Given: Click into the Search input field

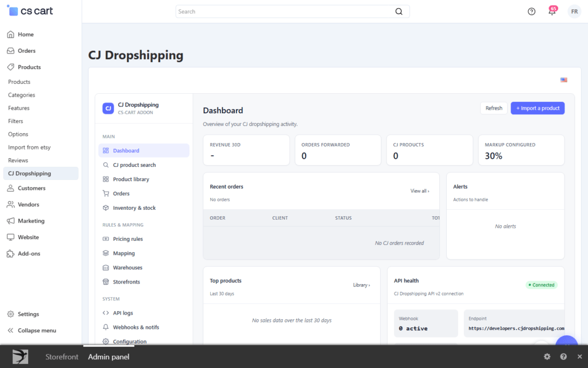Looking at the screenshot, I should 285,11.
